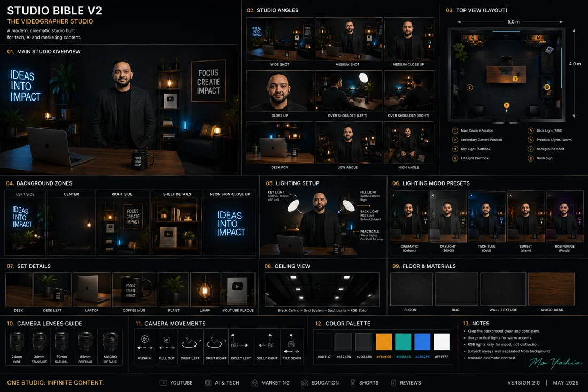Click the "Main Camera Position" legend entry

pyautogui.click(x=477, y=130)
